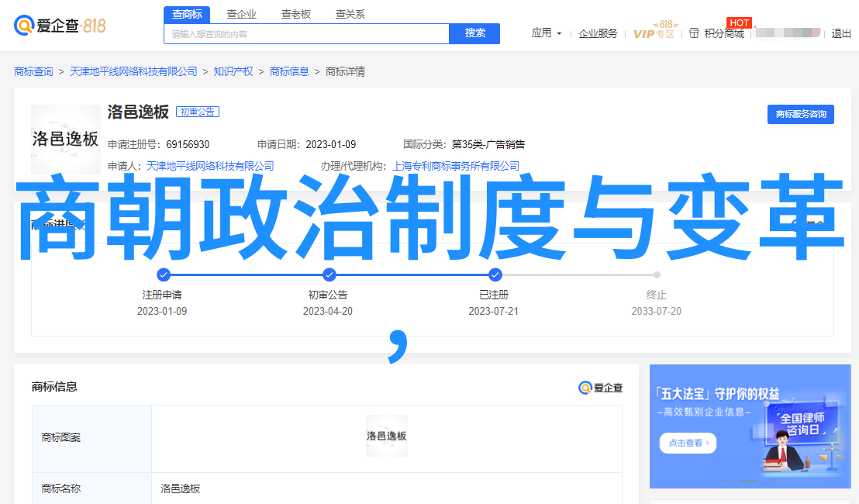Click the 初审公告 checkmark on the timeline
The image size is (859, 504).
tap(329, 274)
